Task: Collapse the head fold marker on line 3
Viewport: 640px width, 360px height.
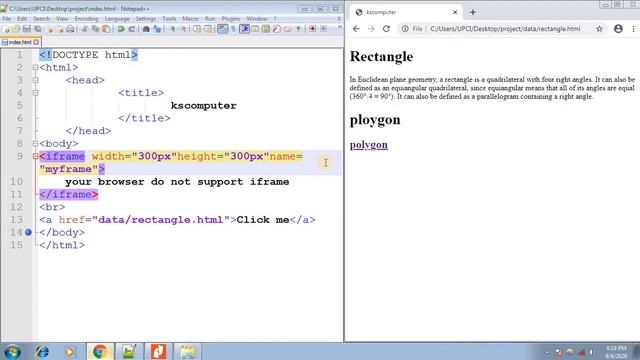Action: (x=36, y=80)
